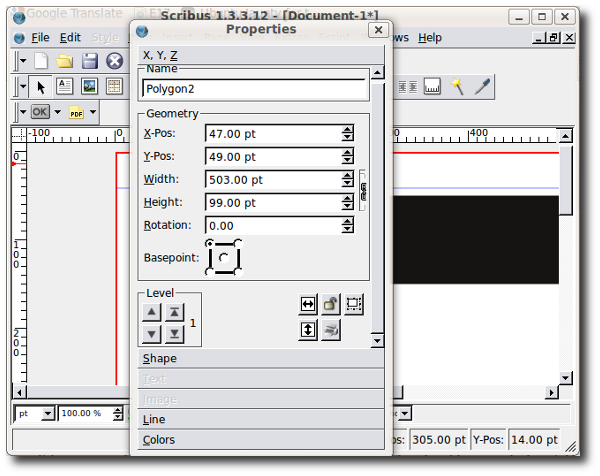Increase X-Pos with stepper up arrow
The width and height of the screenshot is (600, 476).
347,130
